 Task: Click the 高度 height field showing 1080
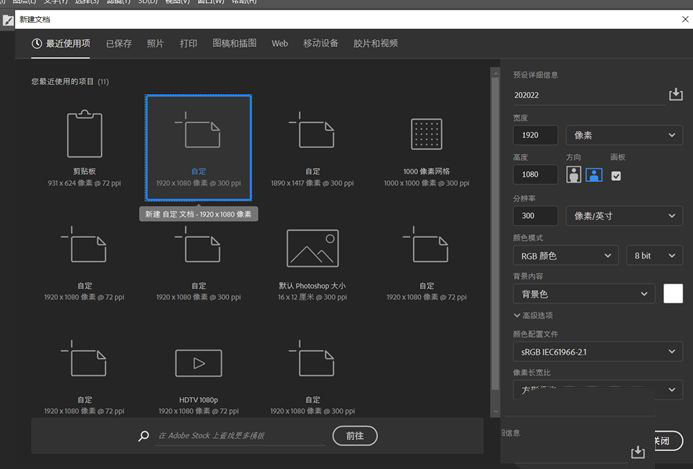535,175
